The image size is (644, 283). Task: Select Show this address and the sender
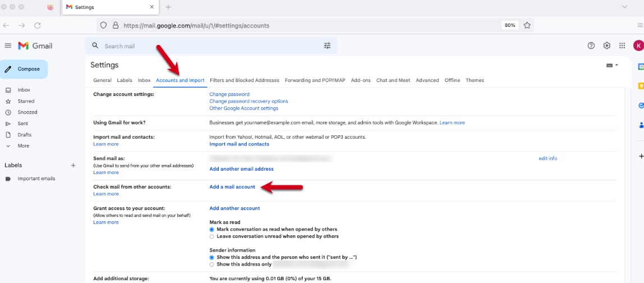tap(212, 257)
